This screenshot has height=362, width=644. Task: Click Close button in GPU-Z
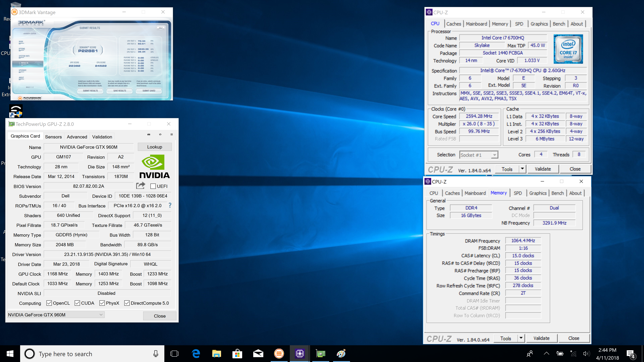click(160, 316)
